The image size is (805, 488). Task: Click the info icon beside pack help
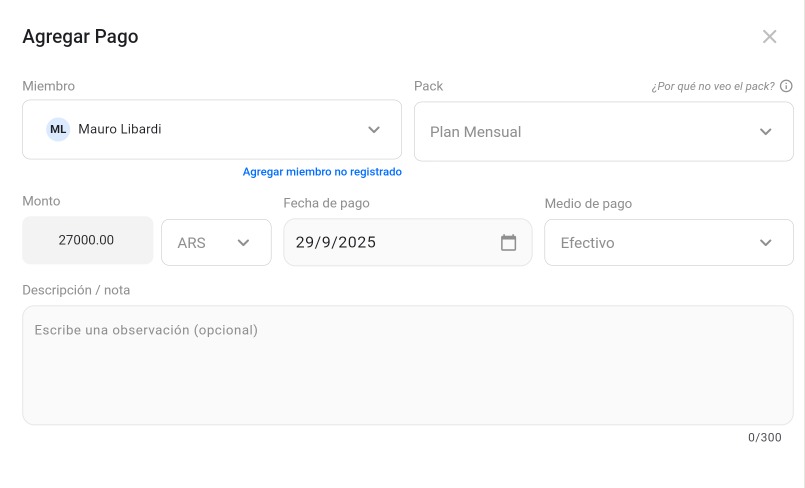(786, 86)
